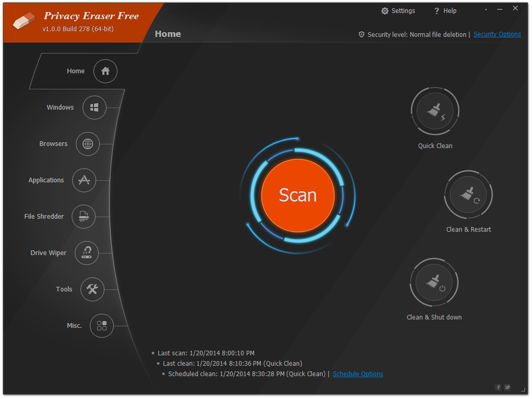Launch the File Shredder tool
Screen dimensions: 532x399
click(x=83, y=216)
